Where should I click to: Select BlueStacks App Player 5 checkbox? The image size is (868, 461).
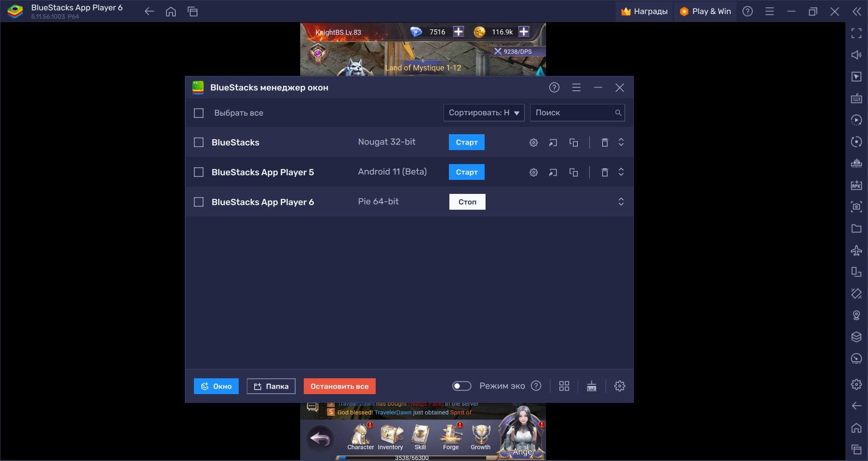[199, 172]
